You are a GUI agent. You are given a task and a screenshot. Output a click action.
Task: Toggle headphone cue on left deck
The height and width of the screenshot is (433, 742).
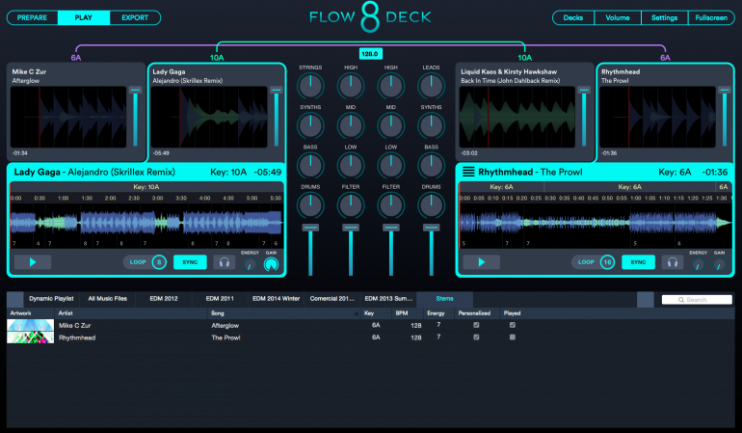pos(223,262)
